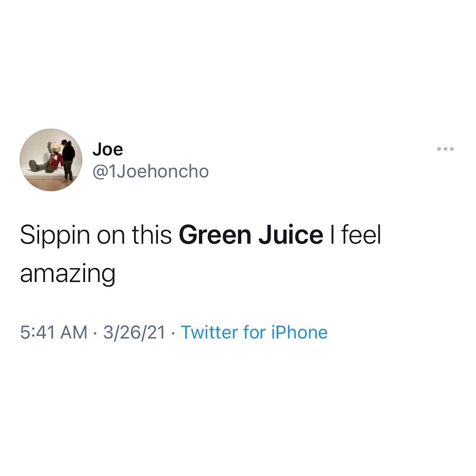Follow the Twitter for iPhone link
This screenshot has width=476, height=476.
(x=254, y=332)
